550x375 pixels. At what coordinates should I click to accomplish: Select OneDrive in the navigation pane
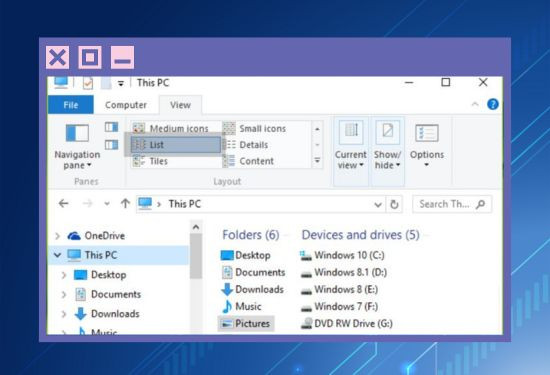pyautogui.click(x=96, y=236)
